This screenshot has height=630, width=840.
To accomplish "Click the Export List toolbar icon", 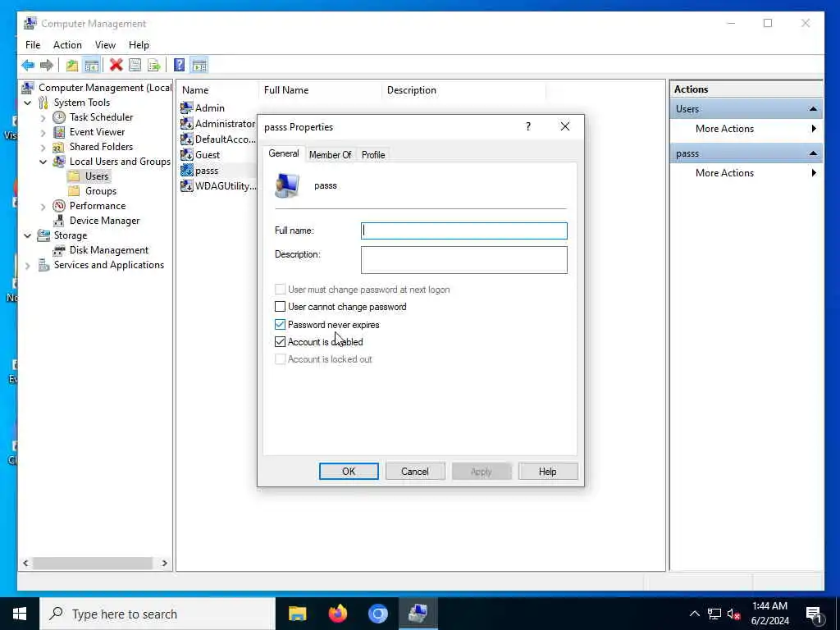I will pyautogui.click(x=153, y=66).
